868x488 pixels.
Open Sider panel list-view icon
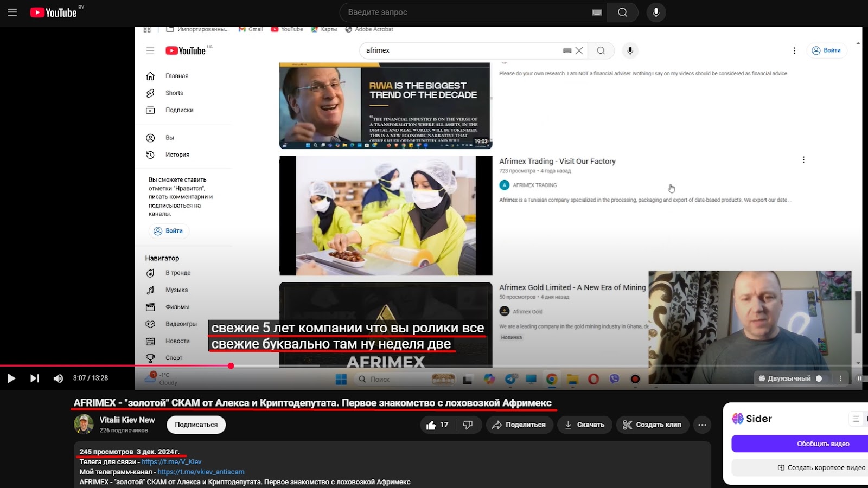point(856,419)
